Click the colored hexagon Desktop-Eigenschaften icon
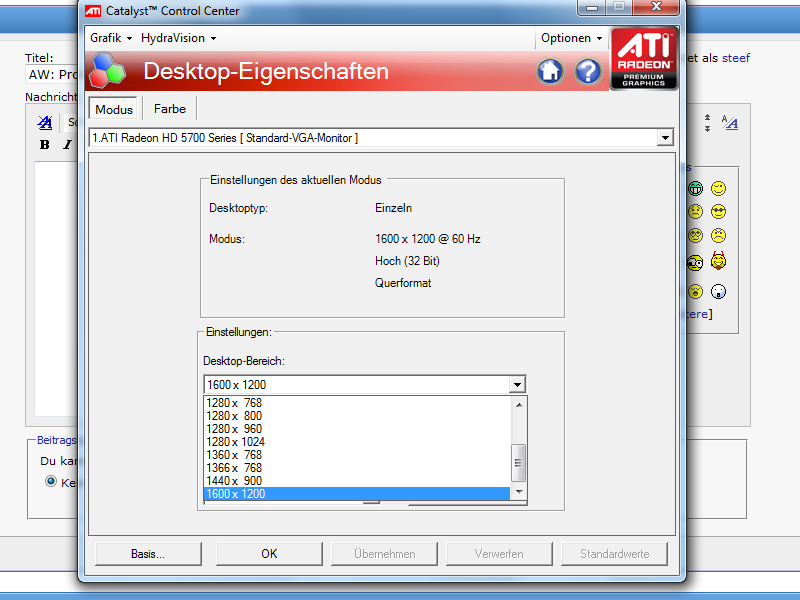The height and width of the screenshot is (600, 800). click(x=107, y=70)
